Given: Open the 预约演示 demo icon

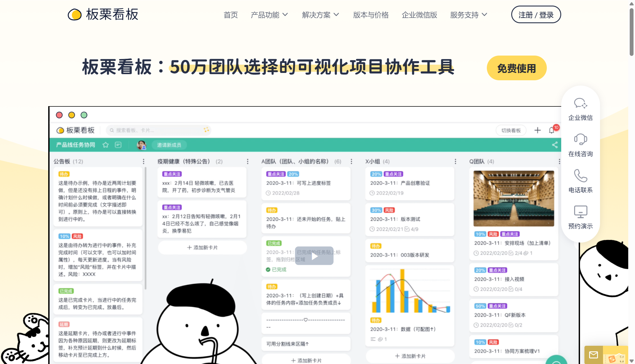Looking at the screenshot, I should point(580,212).
